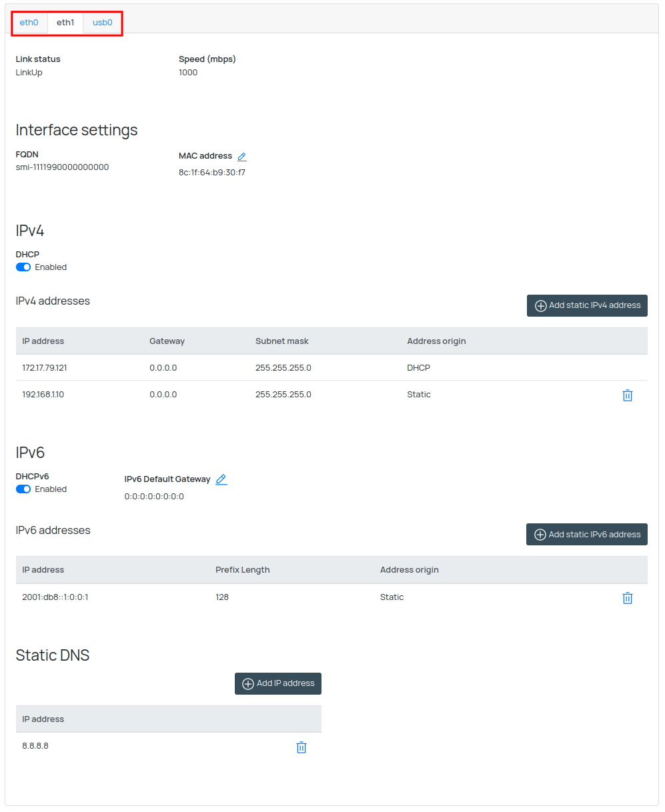Edit the MAC address pencil icon
This screenshot has height=812, width=665.
242,157
